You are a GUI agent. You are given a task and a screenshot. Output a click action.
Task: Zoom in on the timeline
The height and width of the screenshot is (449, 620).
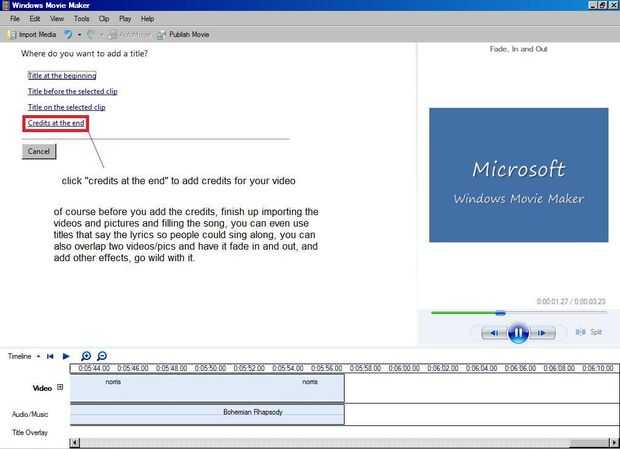pyautogui.click(x=86, y=356)
